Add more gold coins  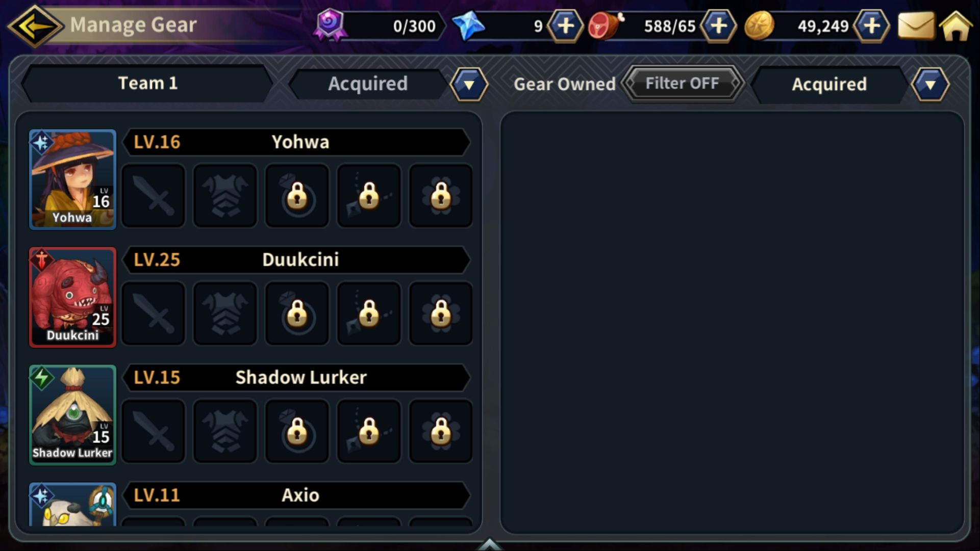tap(871, 25)
